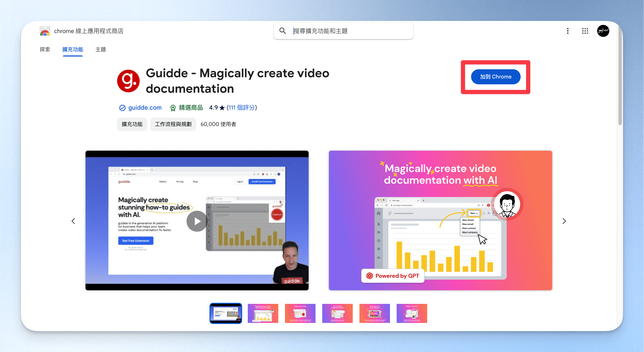
Task: Click the 4.9 star rating text
Action: tap(217, 108)
